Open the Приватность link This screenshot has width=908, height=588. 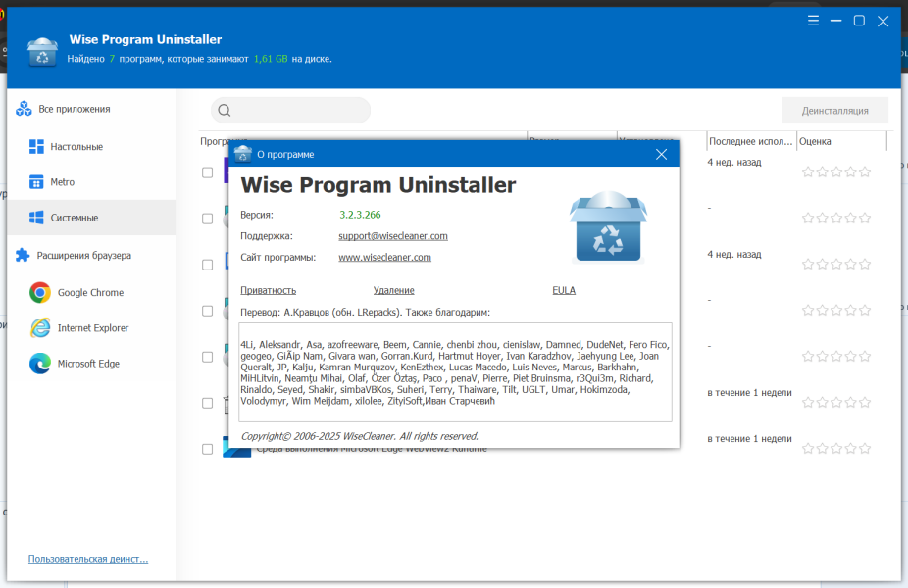point(268,290)
